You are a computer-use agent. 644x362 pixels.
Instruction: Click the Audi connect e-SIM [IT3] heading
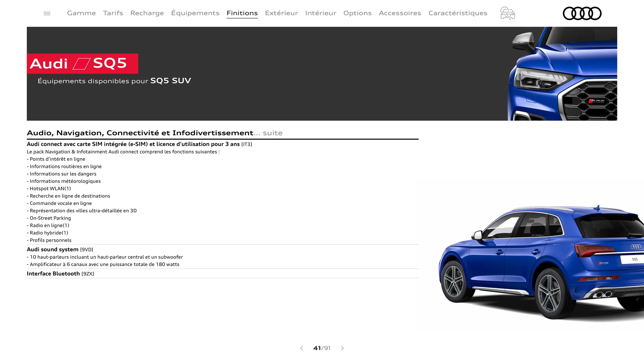(x=139, y=144)
